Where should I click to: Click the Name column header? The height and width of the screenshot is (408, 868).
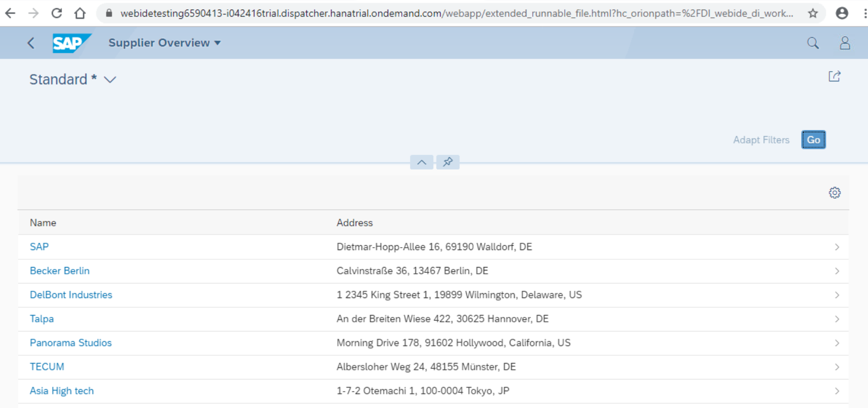coord(43,223)
